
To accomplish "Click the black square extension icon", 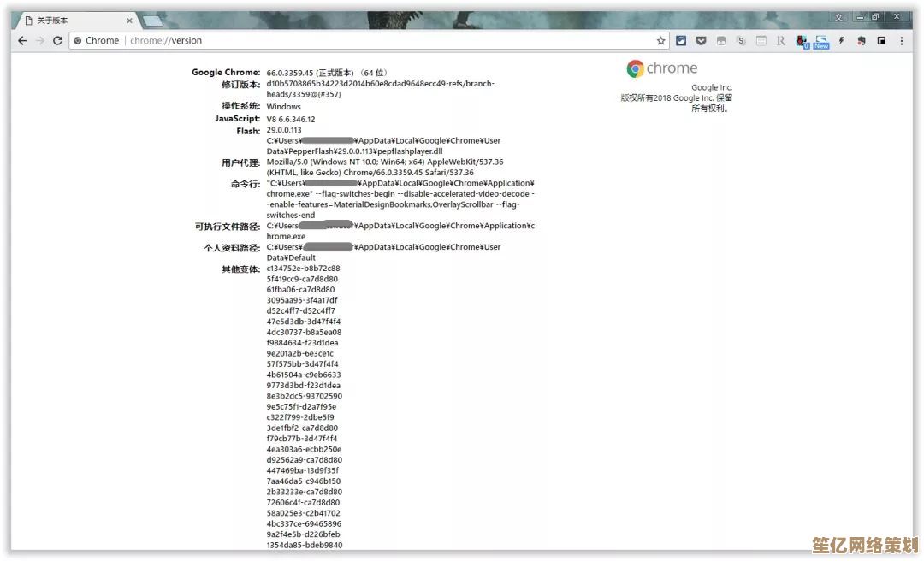I will 881,41.
